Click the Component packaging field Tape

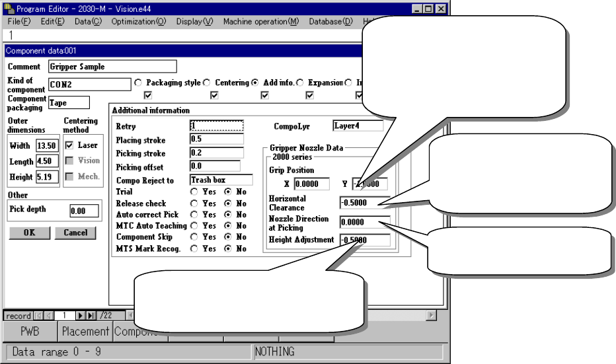click(x=69, y=102)
